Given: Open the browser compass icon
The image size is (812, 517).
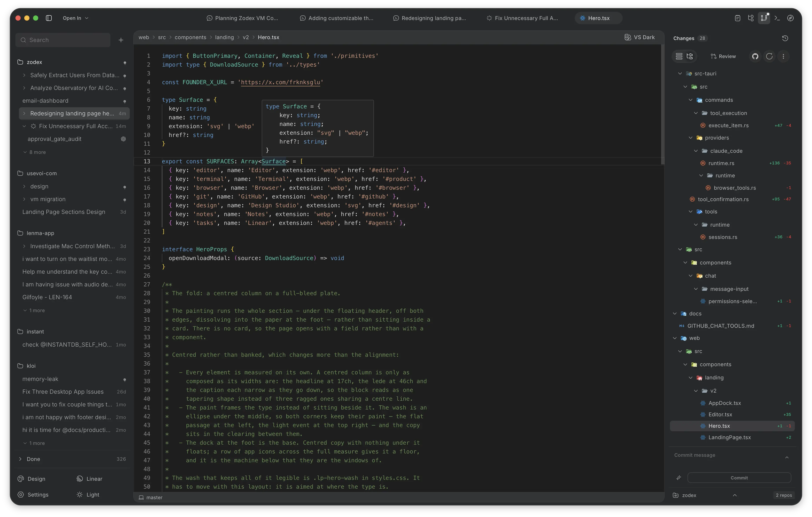Looking at the screenshot, I should tap(790, 18).
